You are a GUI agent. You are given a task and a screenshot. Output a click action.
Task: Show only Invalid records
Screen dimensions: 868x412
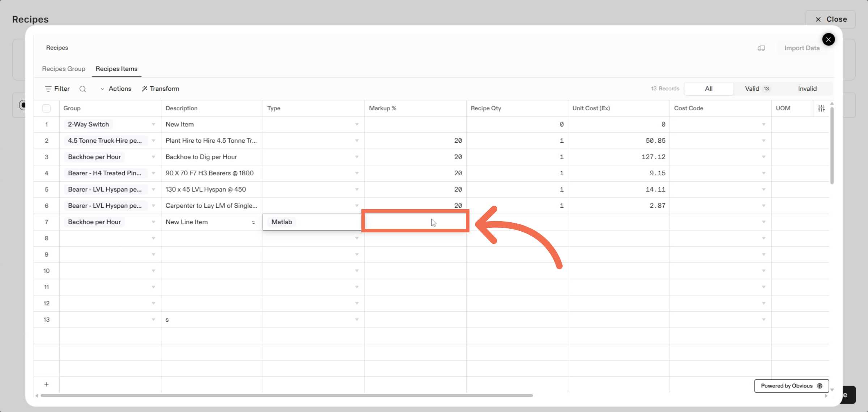(807, 89)
